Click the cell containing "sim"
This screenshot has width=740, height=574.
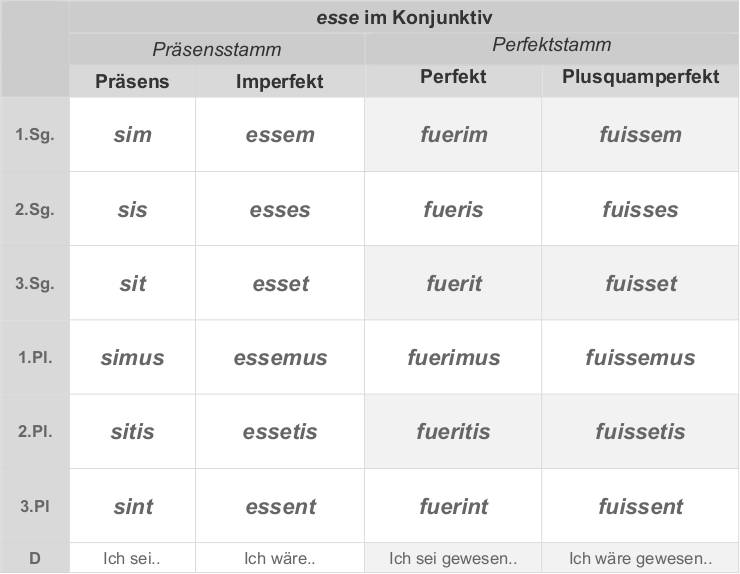[133, 135]
